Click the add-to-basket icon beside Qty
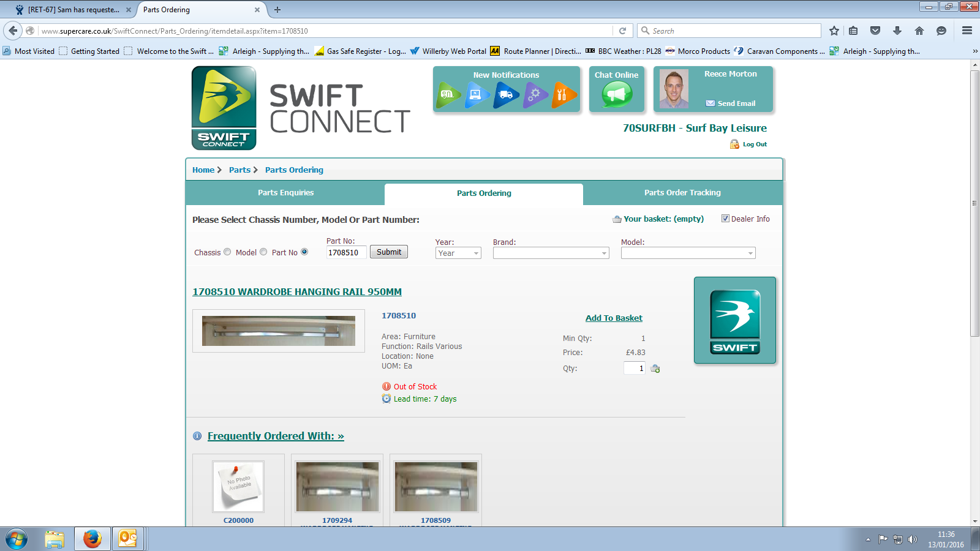The width and height of the screenshot is (980, 551). tap(655, 369)
